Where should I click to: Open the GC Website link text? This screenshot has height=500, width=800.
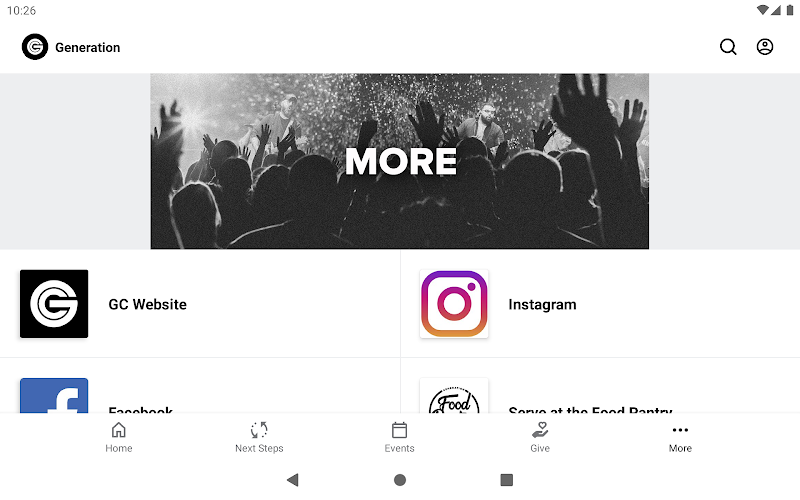pyautogui.click(x=147, y=305)
